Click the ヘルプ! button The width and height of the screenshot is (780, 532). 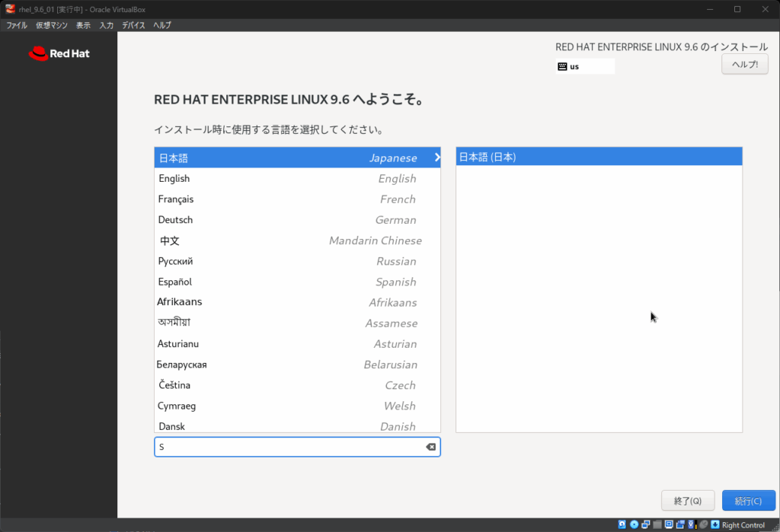coord(745,65)
